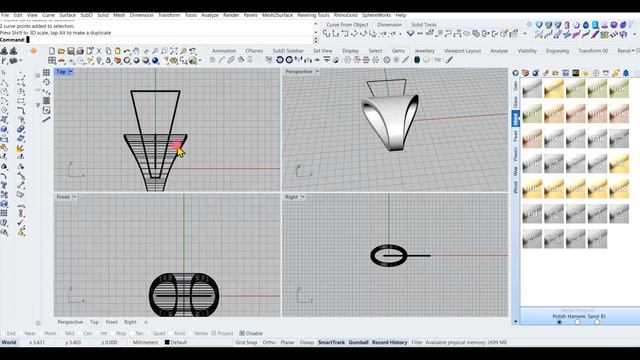This screenshot has height=360, width=640.
Task: Toggle Ortho in status bar
Action: [x=269, y=342]
